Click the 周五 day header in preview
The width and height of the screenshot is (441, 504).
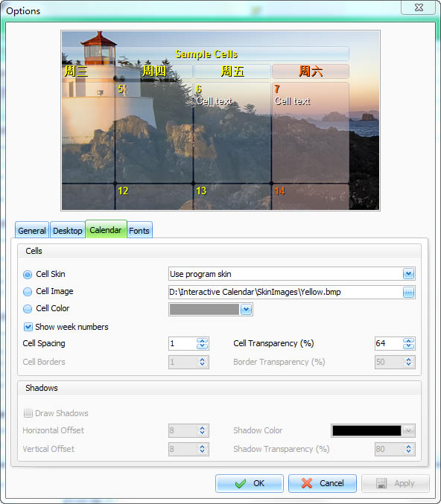pyautogui.click(x=232, y=71)
